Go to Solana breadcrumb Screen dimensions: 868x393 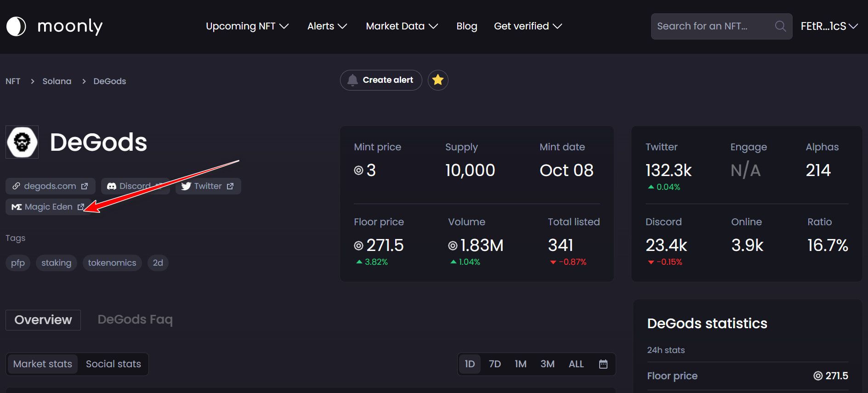point(57,81)
